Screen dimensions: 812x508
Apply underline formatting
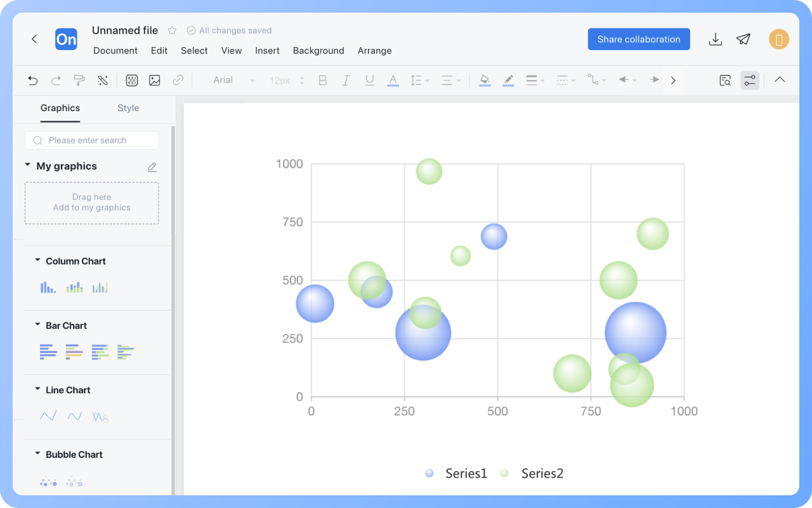click(x=370, y=80)
